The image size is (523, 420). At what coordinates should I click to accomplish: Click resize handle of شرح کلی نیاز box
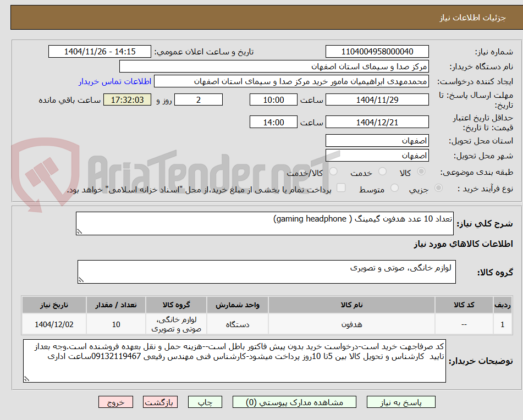tap(79, 231)
